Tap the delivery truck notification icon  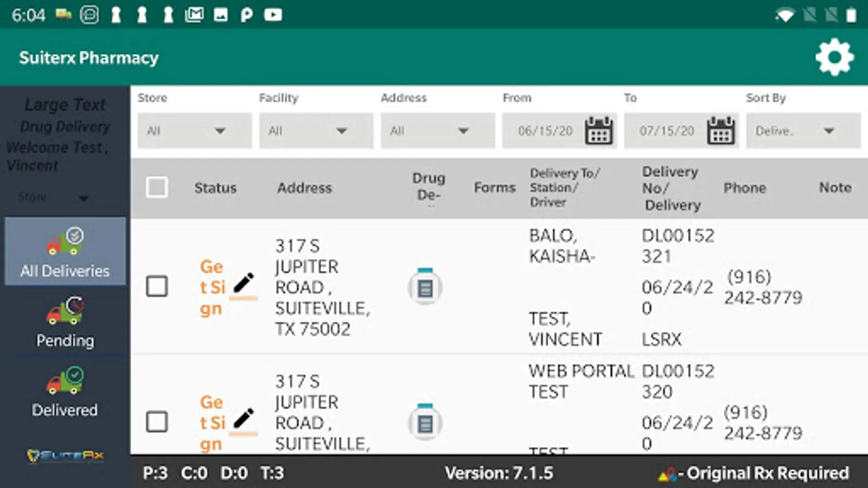click(x=63, y=14)
